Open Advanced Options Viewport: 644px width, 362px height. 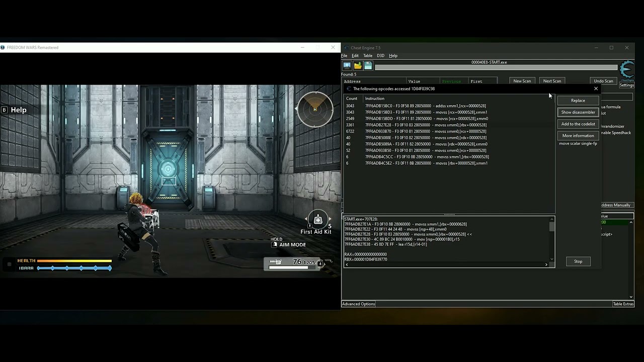pyautogui.click(x=359, y=304)
